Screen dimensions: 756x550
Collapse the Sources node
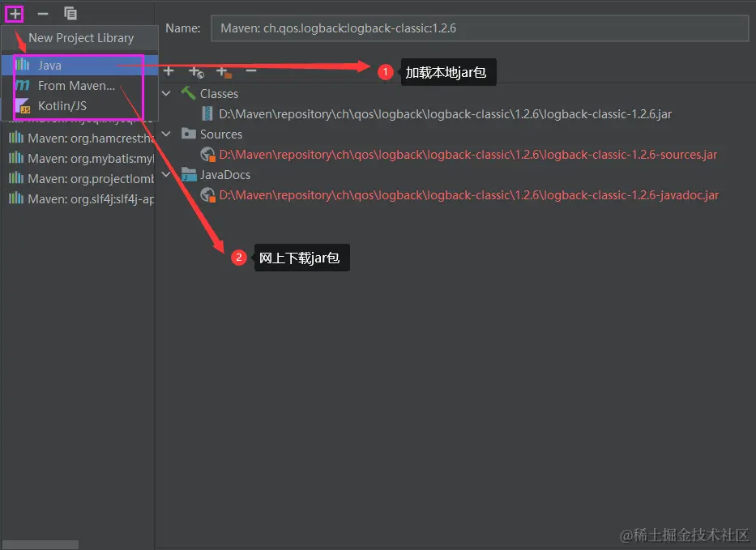tap(166, 134)
